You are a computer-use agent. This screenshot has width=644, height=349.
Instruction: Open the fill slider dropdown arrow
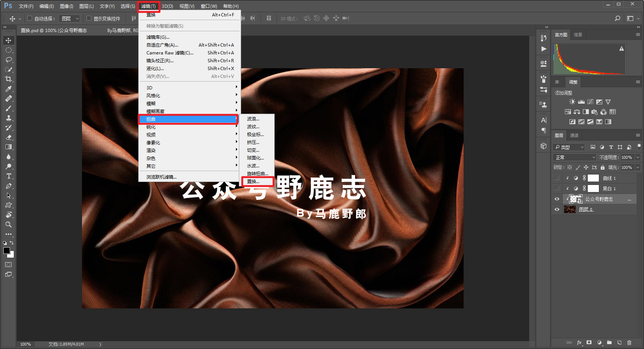(x=638, y=167)
